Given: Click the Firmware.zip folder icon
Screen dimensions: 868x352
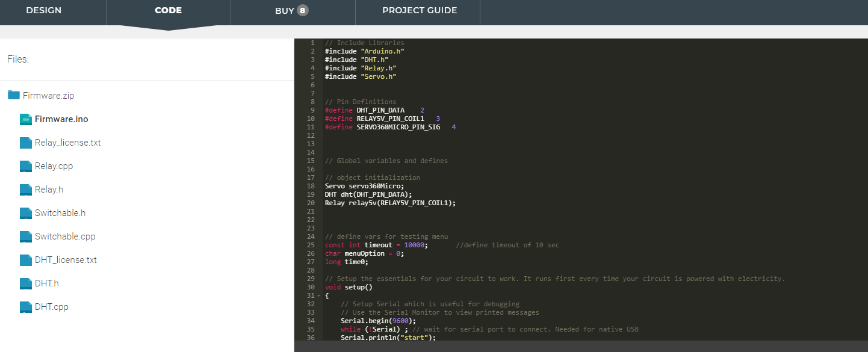Looking at the screenshot, I should (x=14, y=95).
